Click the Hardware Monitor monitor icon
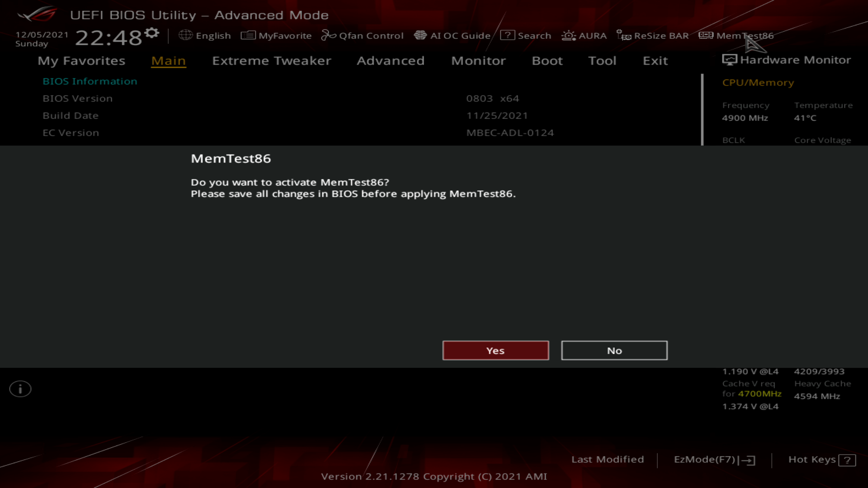868x488 pixels. [729, 60]
